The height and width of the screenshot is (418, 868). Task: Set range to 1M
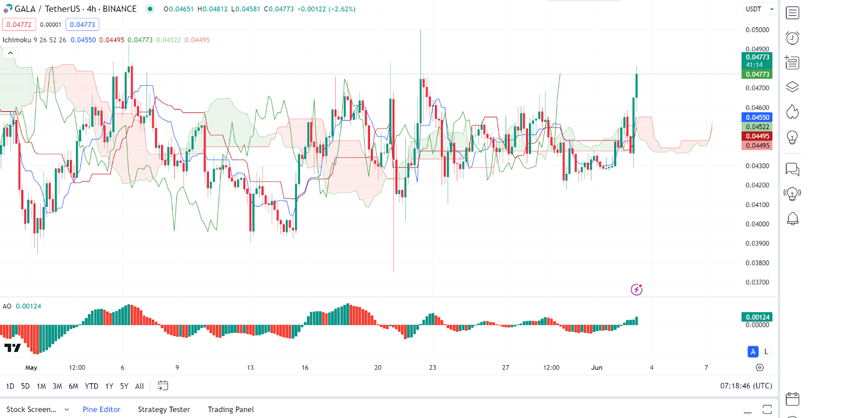(x=41, y=386)
